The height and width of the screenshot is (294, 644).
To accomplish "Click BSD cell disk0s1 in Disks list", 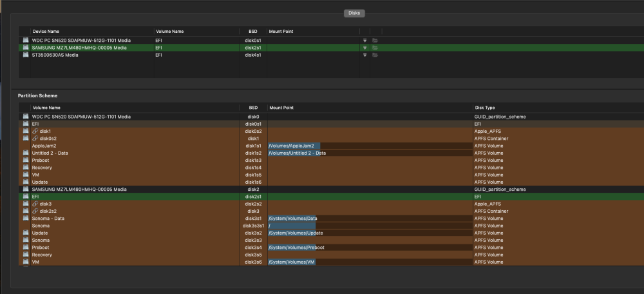I will (253, 41).
